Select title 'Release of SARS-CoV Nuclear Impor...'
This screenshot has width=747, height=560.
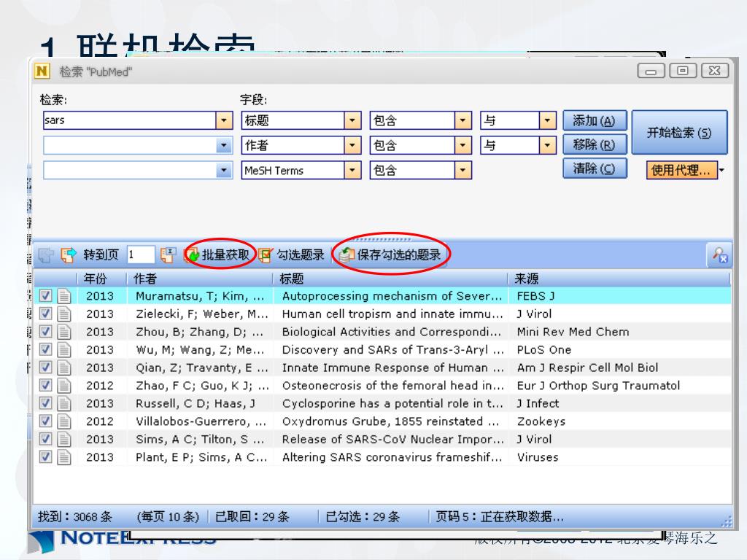point(392,439)
